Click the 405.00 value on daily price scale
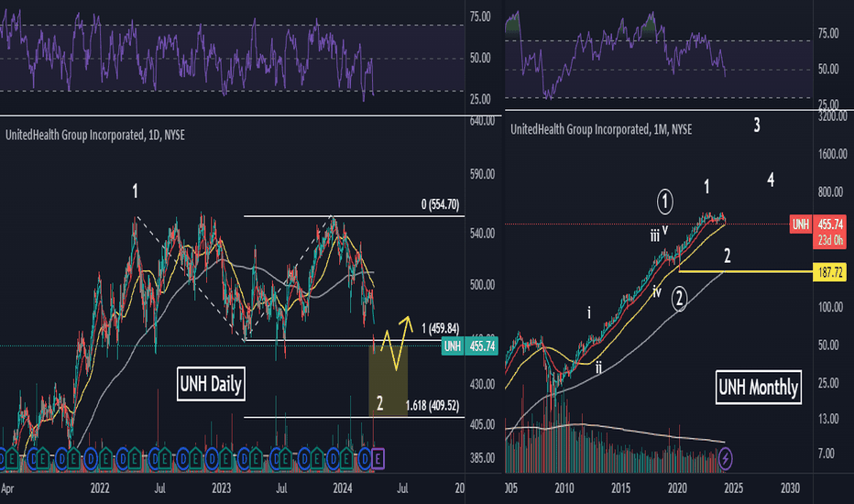Image resolution: width=854 pixels, height=504 pixels. click(482, 424)
